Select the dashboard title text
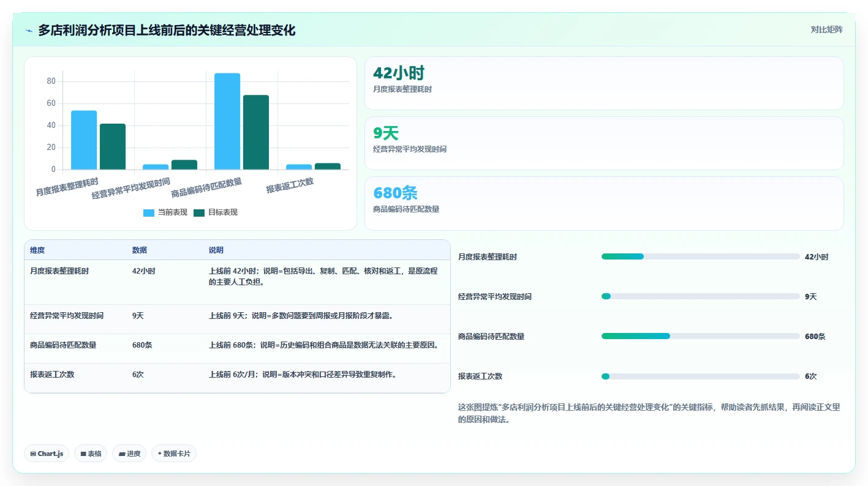Image resolution: width=868 pixels, height=486 pixels. (167, 31)
